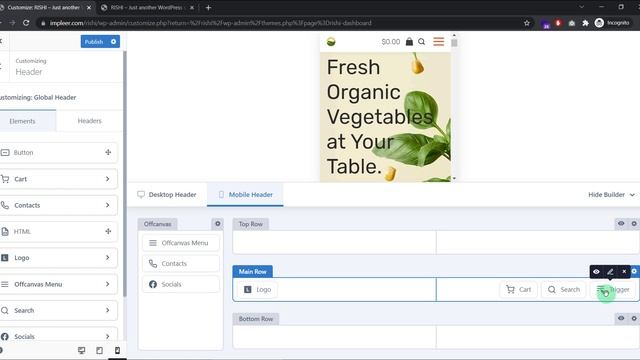Screen dimensions: 640x360
Task: Open a new browser tab
Action: pyautogui.click(x=208, y=7)
